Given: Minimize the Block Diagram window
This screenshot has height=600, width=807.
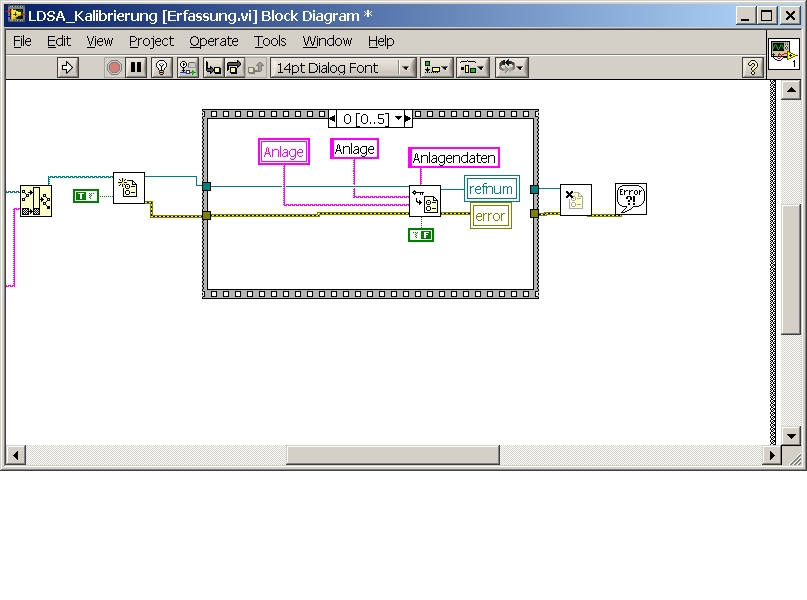Looking at the screenshot, I should (x=744, y=15).
